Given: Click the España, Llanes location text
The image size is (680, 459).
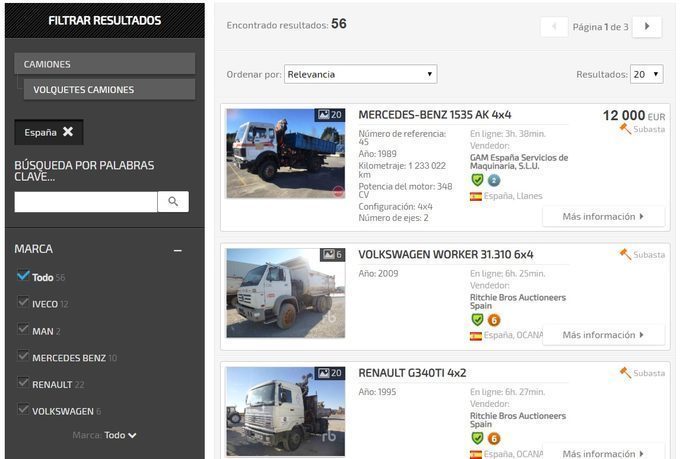Looking at the screenshot, I should point(513,196).
